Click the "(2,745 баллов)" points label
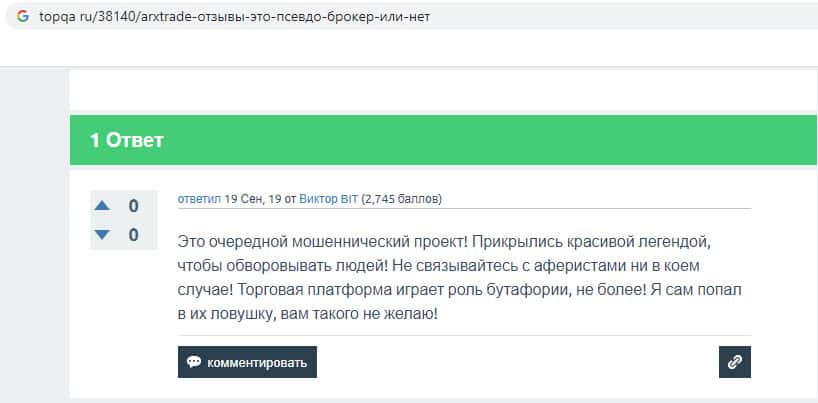Screen dimensions: 818x403 401,199
